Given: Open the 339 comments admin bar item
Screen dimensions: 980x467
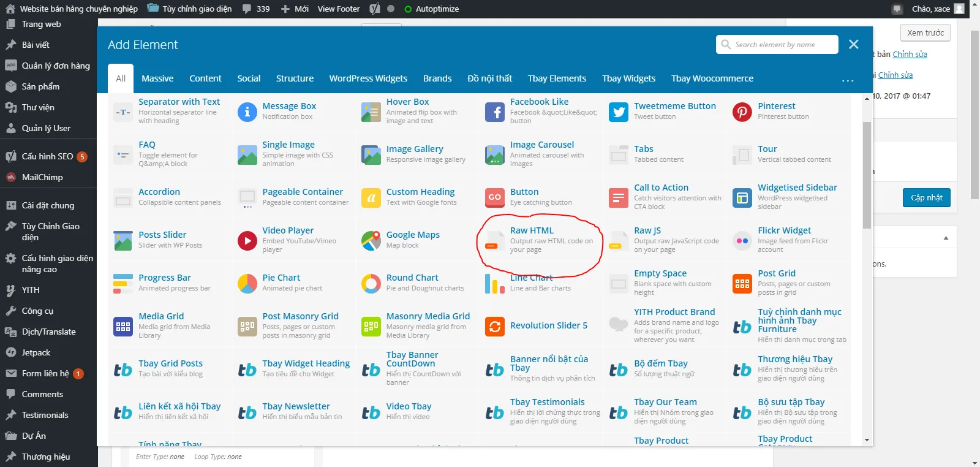Looking at the screenshot, I should (x=256, y=9).
